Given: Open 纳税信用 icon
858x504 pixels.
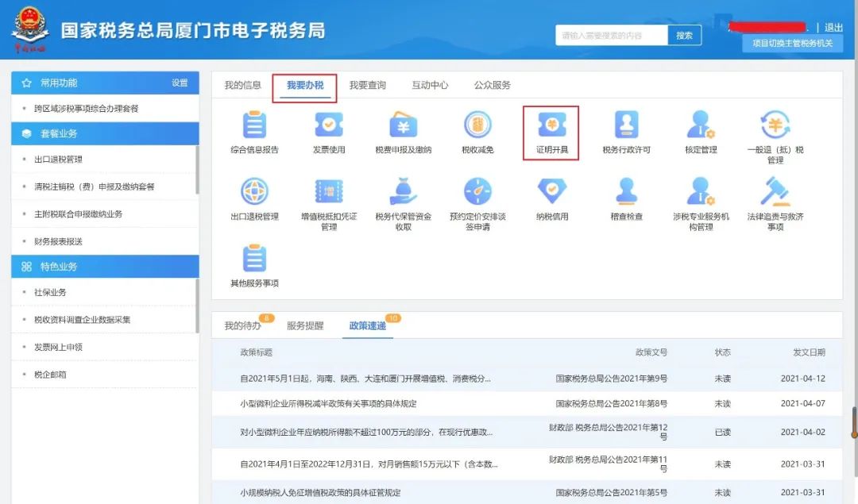Looking at the screenshot, I should point(552,191).
